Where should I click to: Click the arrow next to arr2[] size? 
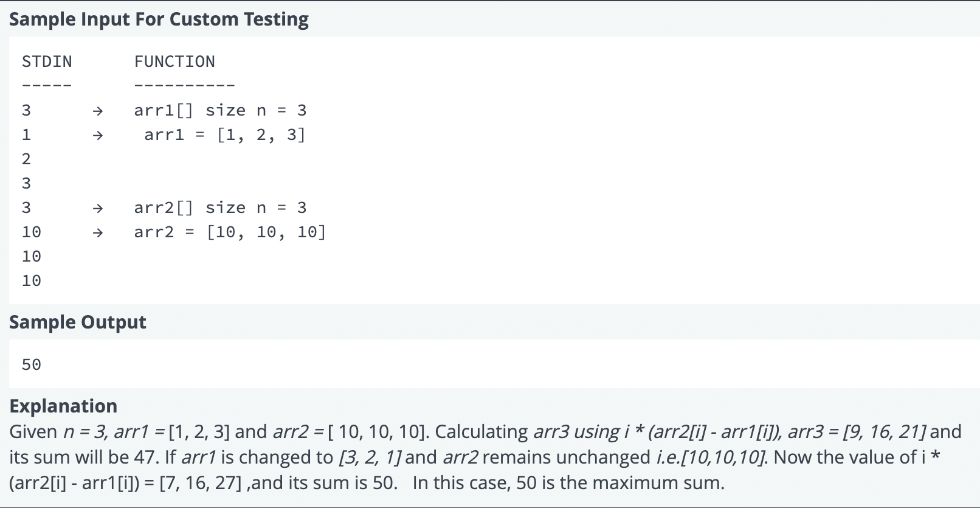[x=97, y=208]
